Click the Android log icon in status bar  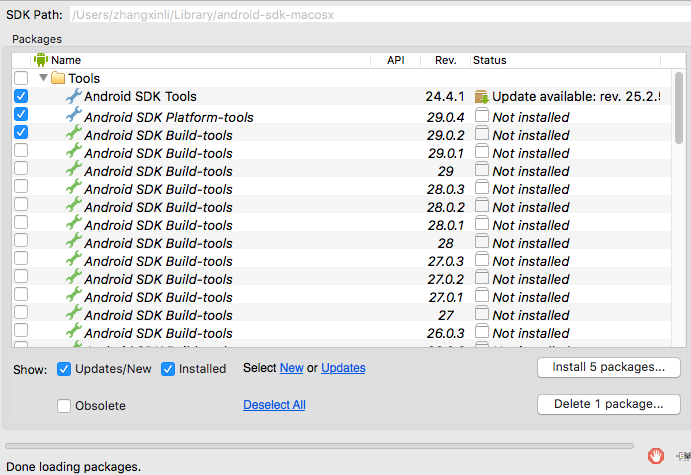(682, 456)
